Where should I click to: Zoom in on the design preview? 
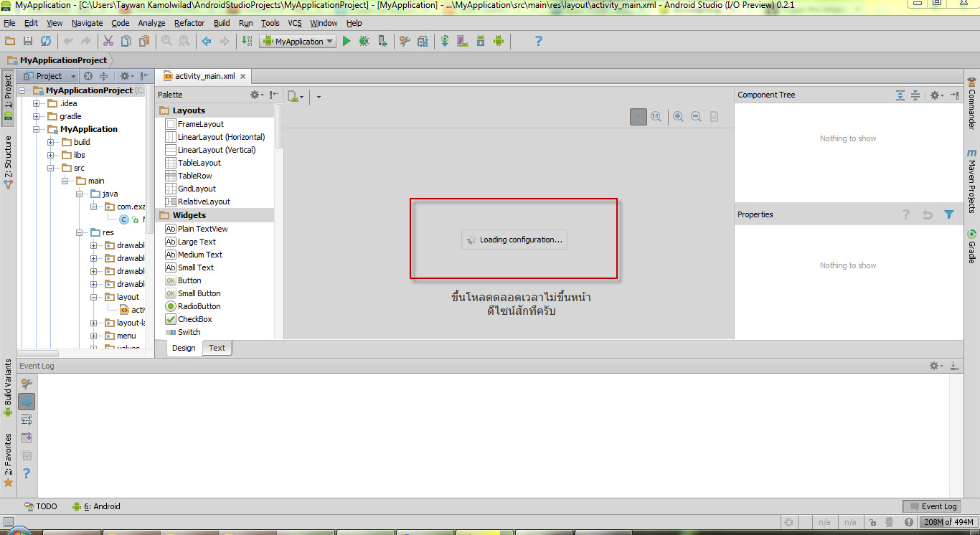[x=678, y=116]
